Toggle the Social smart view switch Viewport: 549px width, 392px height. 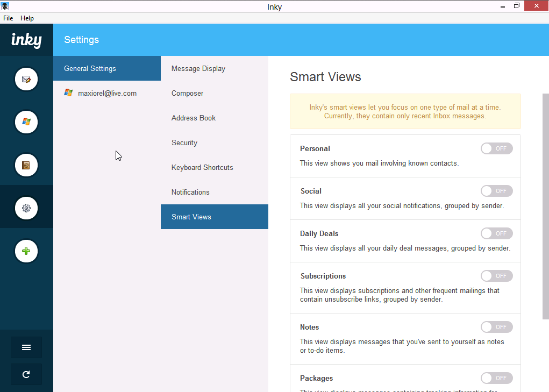tap(496, 191)
